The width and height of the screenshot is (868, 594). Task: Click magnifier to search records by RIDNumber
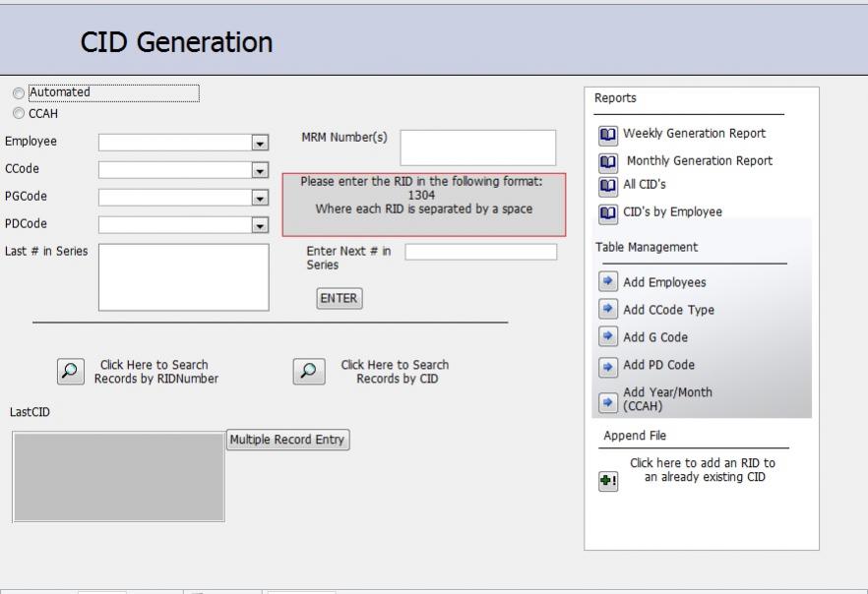(x=70, y=371)
